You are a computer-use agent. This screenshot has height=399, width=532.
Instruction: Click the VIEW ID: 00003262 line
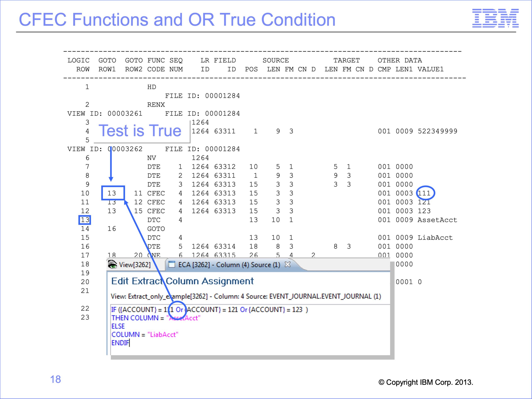105,149
